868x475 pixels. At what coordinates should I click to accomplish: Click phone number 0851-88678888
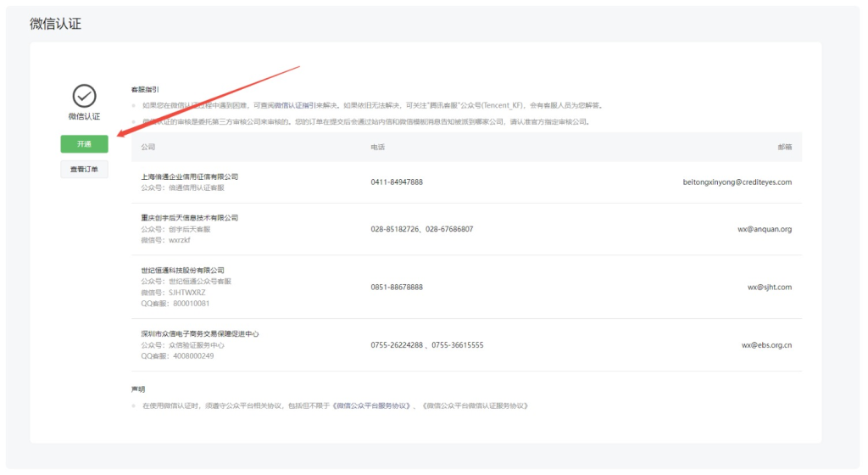[x=397, y=288]
